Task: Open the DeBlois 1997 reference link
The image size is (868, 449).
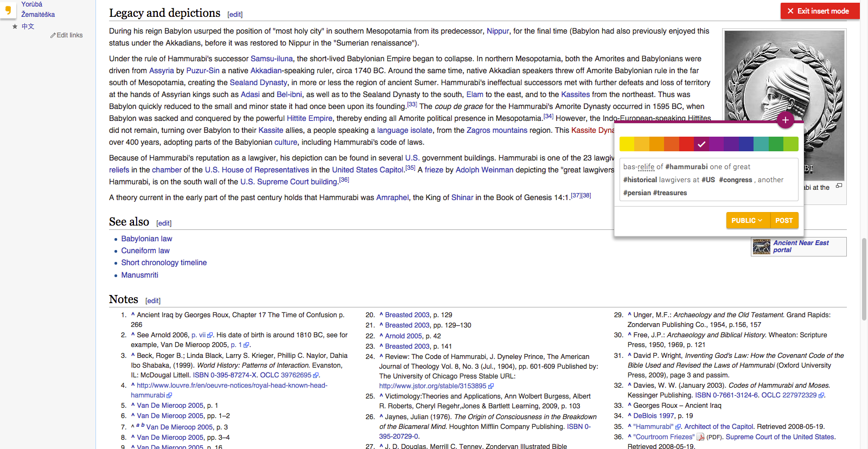Action: [654, 416]
